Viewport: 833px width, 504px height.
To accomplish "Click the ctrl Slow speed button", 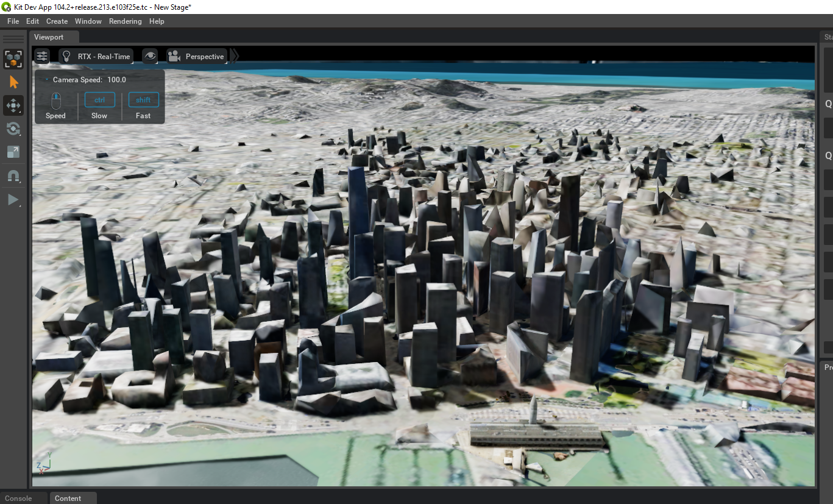I will pyautogui.click(x=99, y=99).
